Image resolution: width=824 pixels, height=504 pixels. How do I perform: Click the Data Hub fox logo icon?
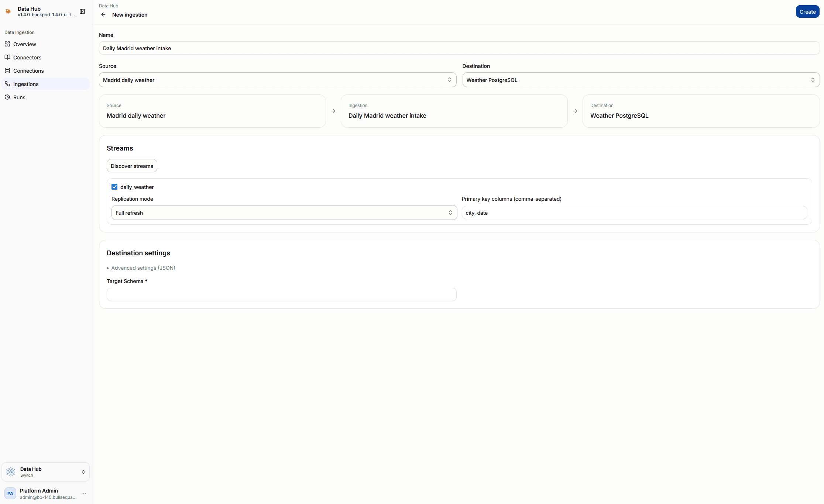(x=8, y=11)
